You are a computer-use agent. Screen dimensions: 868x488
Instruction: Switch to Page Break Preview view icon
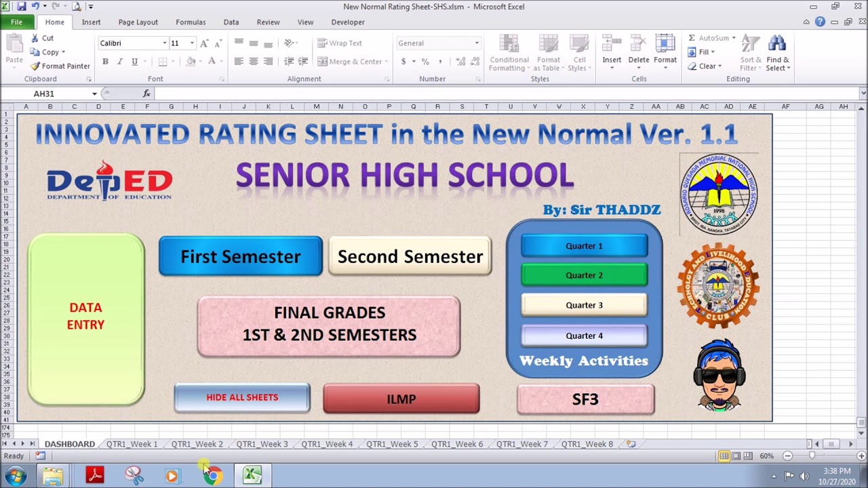[749, 456]
